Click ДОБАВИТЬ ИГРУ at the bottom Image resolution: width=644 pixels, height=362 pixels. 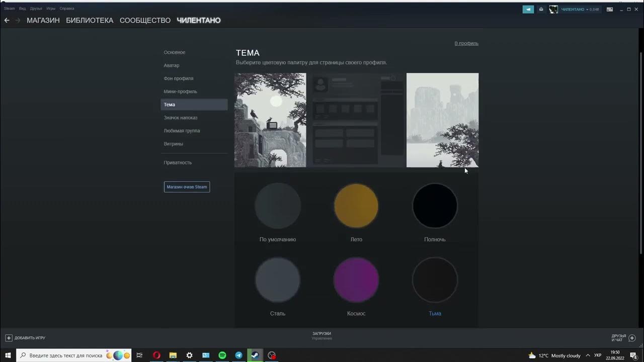point(30,338)
